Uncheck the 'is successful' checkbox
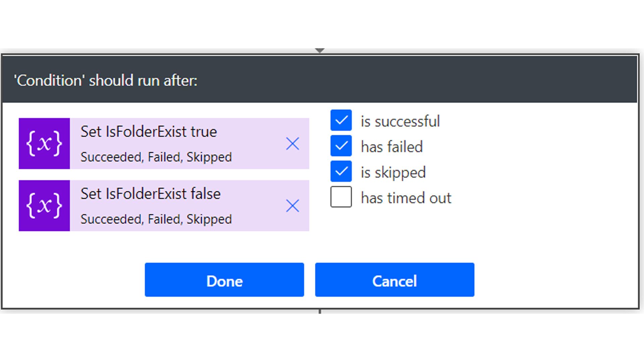Image resolution: width=644 pixels, height=362 pixels. point(341,120)
